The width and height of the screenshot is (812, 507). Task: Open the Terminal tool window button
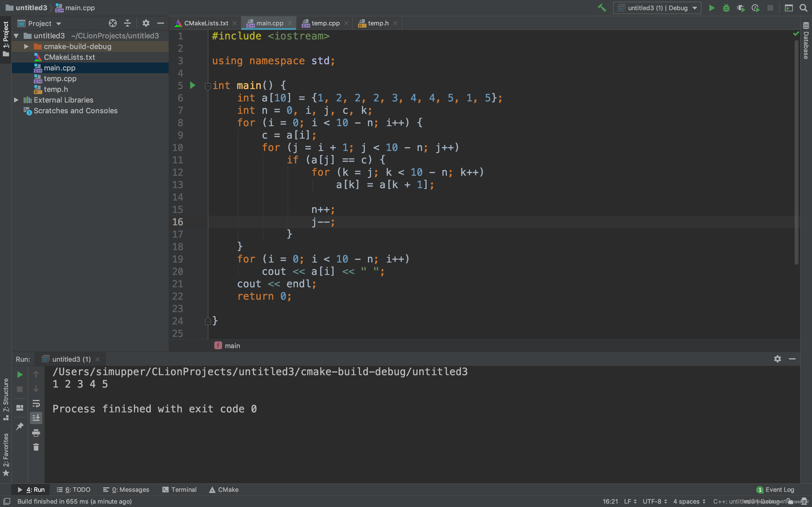pos(180,490)
